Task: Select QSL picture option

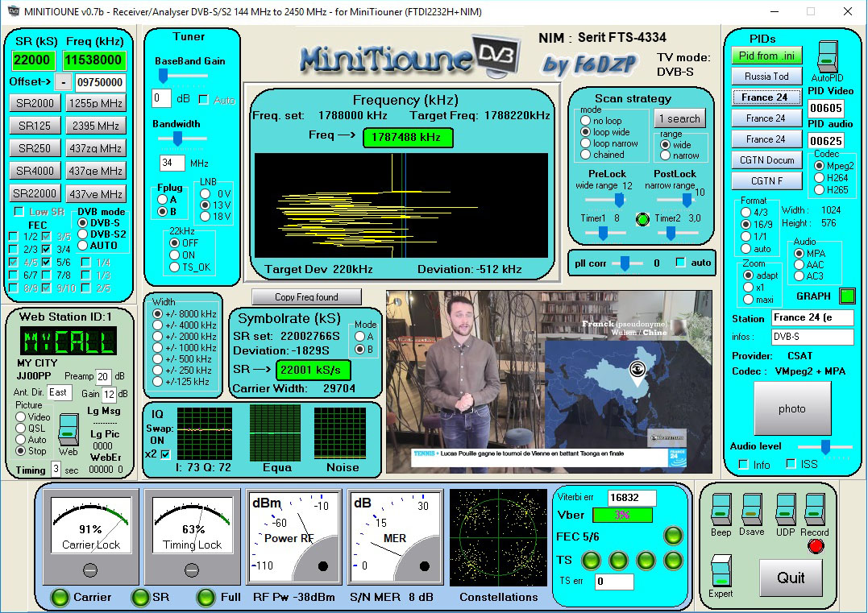Action: (x=20, y=429)
